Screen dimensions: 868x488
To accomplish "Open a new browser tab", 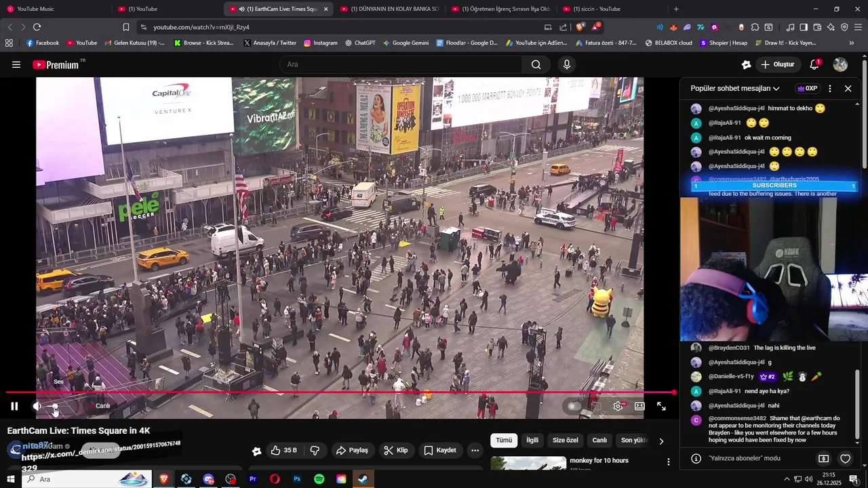I will click(x=676, y=9).
